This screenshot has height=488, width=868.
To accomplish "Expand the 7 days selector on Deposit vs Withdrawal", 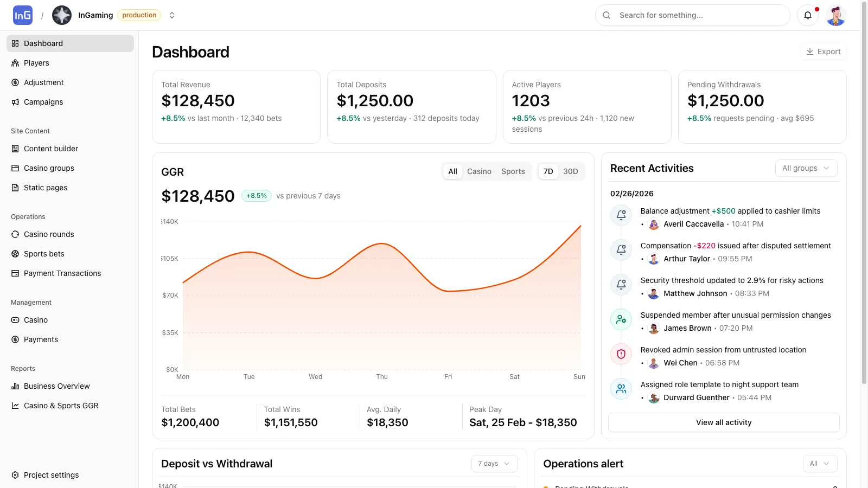I will coord(493,464).
